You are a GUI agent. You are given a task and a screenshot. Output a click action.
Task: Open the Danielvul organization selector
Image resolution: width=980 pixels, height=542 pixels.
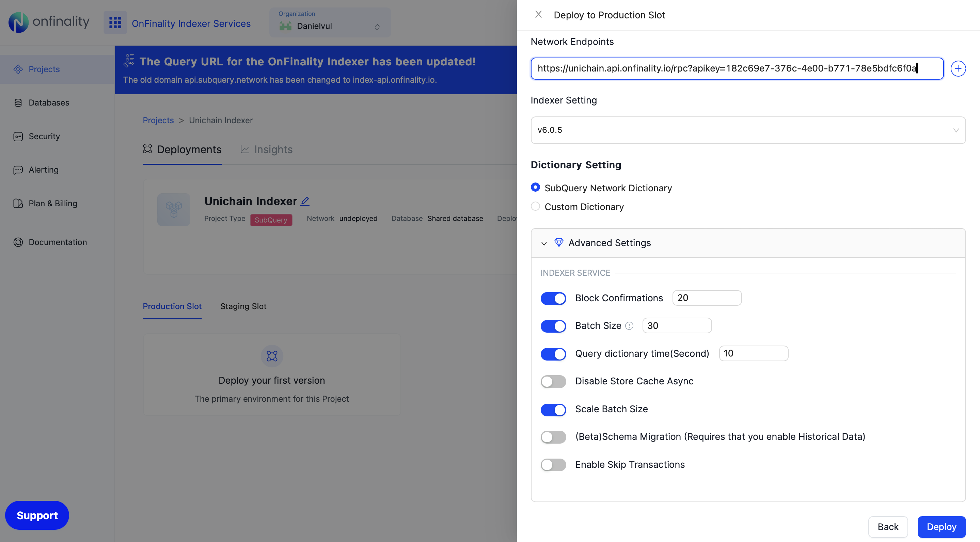[x=330, y=23]
